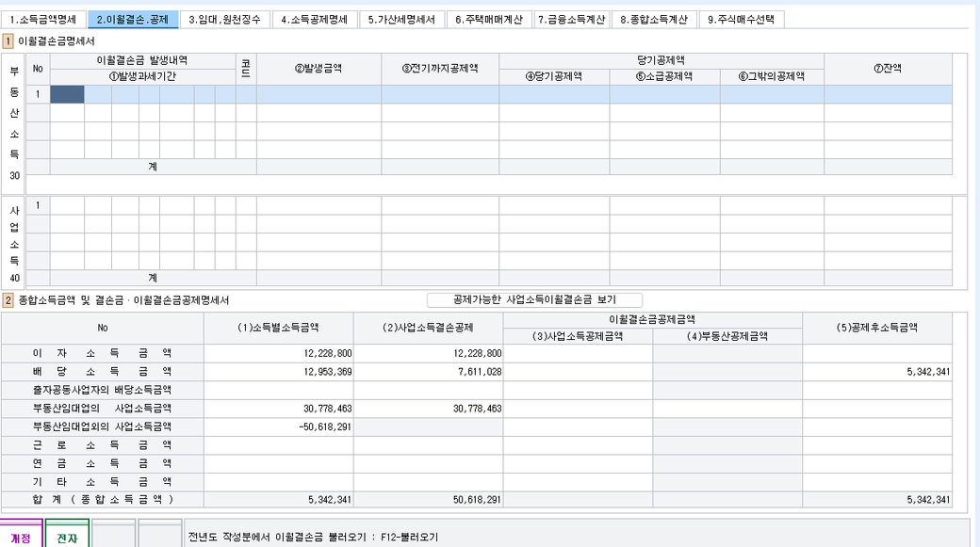Click 부동산임대업외의 사업소득금액 value -50,618,291
The height and width of the screenshot is (547, 980).
pos(279,426)
